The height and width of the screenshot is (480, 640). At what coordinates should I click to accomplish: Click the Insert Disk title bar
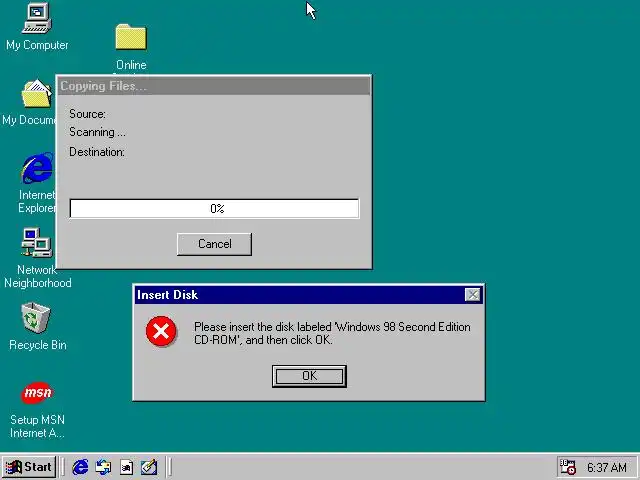(x=309, y=295)
